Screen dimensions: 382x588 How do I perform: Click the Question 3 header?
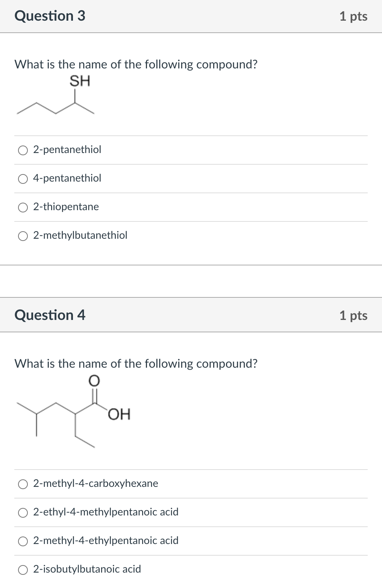(50, 16)
